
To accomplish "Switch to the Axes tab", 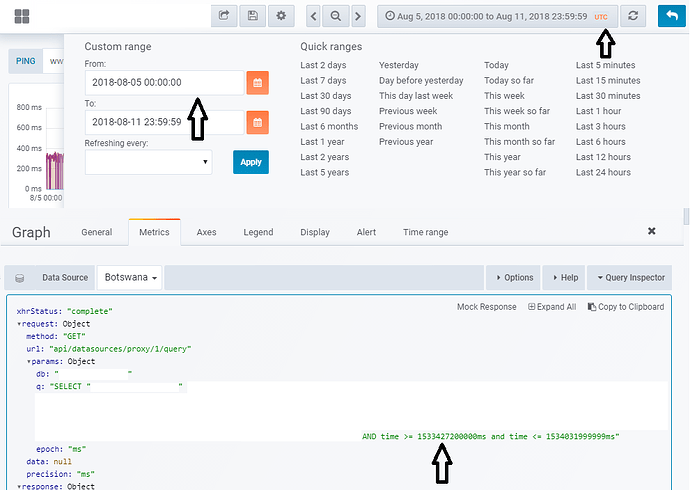I will pos(206,232).
